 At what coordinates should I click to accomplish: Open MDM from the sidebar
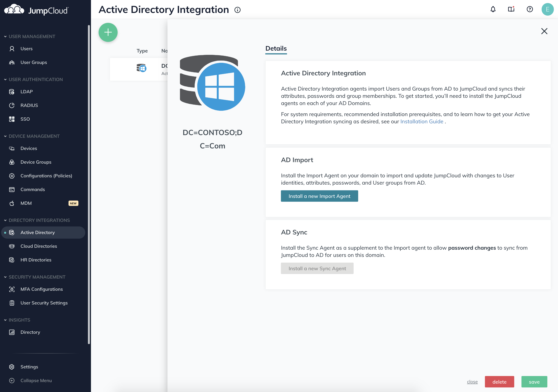[x=26, y=203]
